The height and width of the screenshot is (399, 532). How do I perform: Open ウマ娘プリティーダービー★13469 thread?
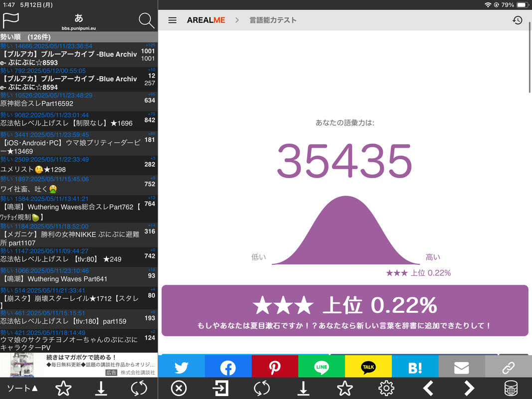pos(79,143)
